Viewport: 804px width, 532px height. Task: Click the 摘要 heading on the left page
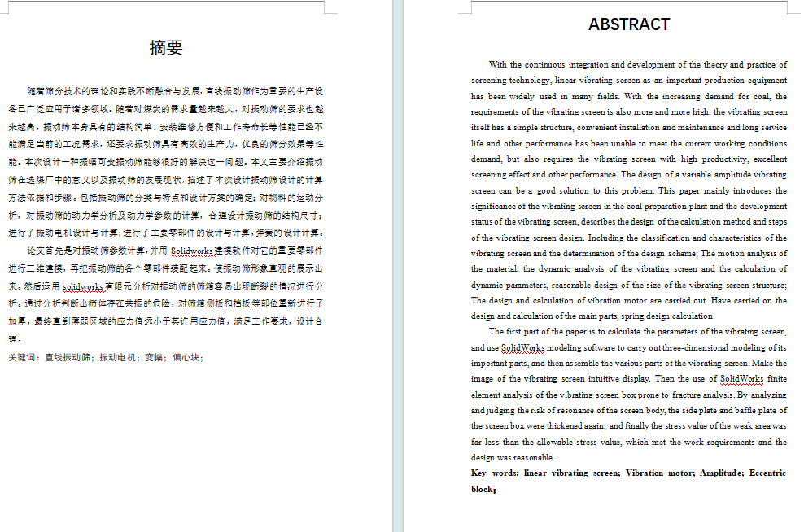[x=166, y=48]
